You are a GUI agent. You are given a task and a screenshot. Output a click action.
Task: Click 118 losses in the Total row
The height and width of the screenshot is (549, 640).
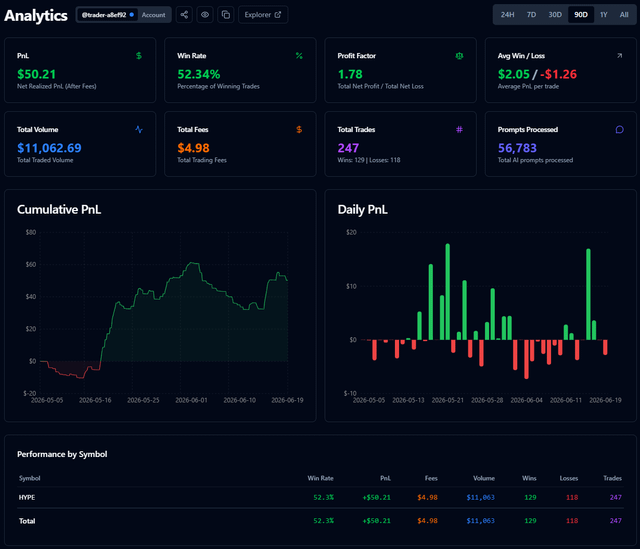(572, 521)
